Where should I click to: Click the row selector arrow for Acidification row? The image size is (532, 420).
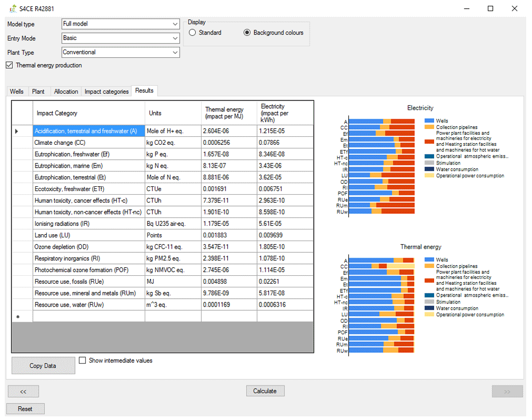pos(16,131)
